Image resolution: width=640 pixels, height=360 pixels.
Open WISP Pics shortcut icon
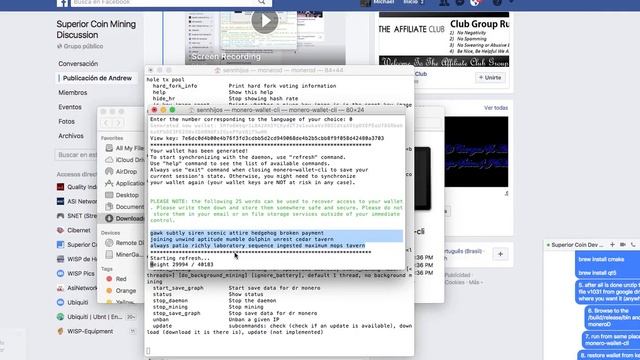pos(60,273)
